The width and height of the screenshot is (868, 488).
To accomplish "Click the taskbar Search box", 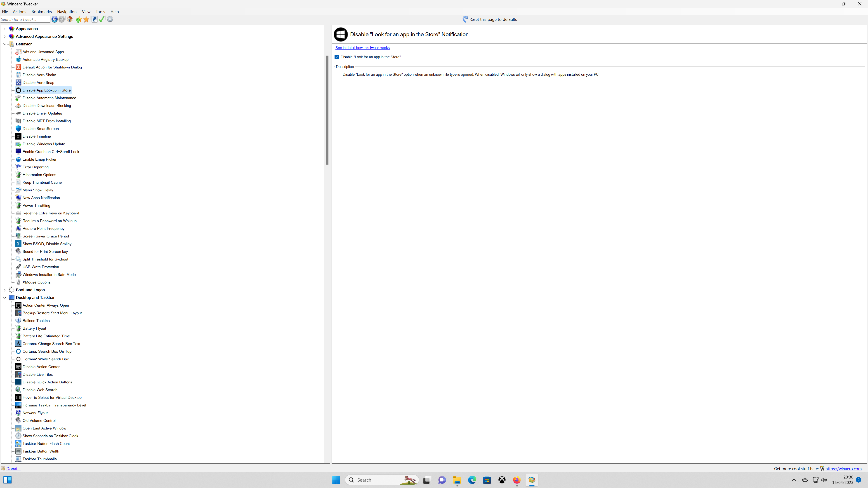I will click(382, 480).
